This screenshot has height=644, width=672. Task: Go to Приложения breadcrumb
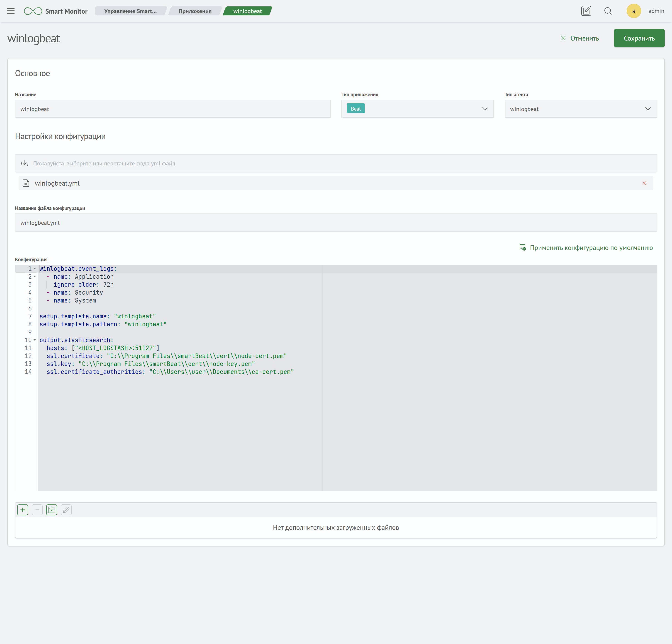click(x=195, y=11)
